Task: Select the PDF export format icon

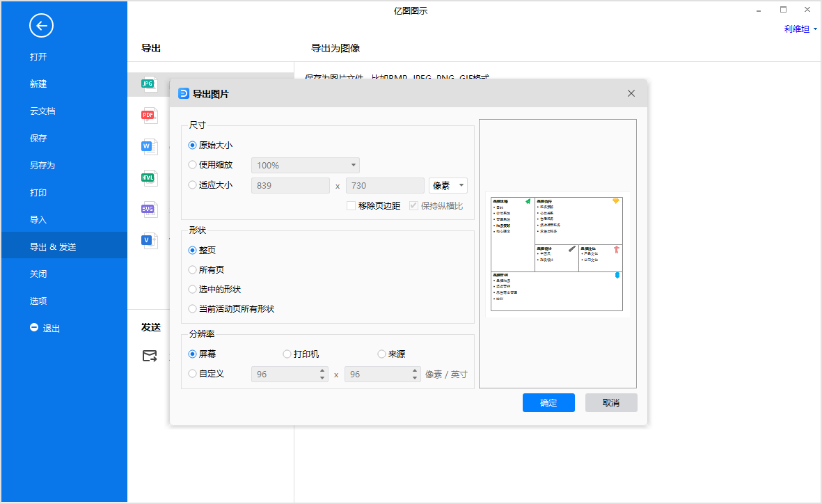Action: tap(149, 115)
